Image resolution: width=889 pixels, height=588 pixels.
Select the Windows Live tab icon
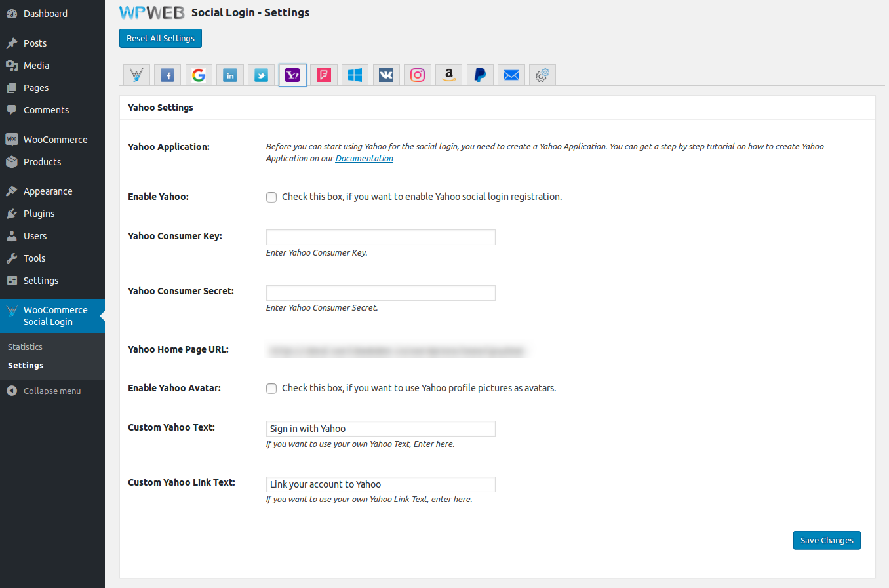pyautogui.click(x=355, y=75)
